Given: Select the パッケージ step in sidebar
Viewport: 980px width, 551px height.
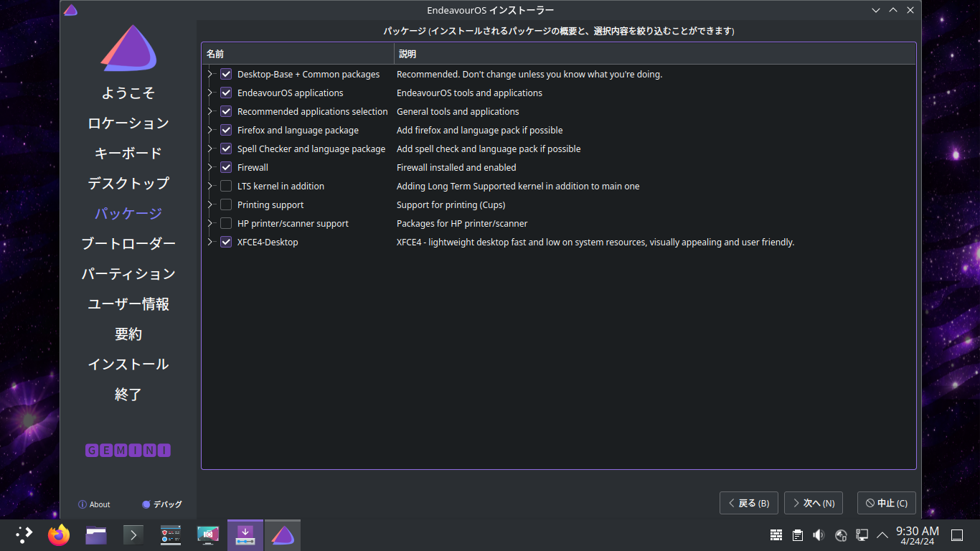Looking at the screenshot, I should click(x=128, y=214).
